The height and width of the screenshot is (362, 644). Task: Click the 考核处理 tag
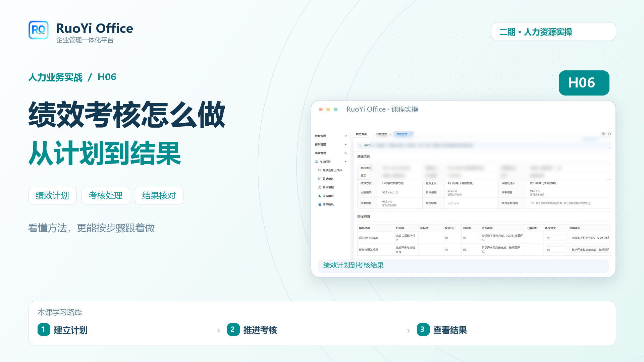(106, 195)
